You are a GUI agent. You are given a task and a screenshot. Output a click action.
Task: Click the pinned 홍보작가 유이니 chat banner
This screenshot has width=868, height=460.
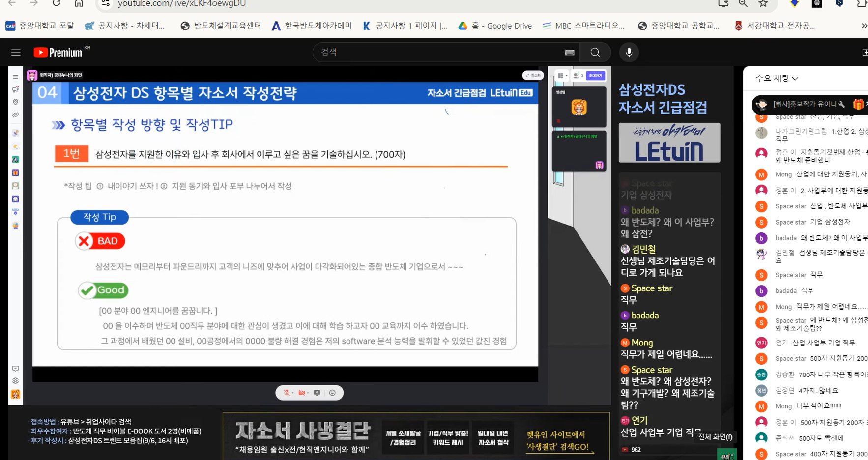806,104
